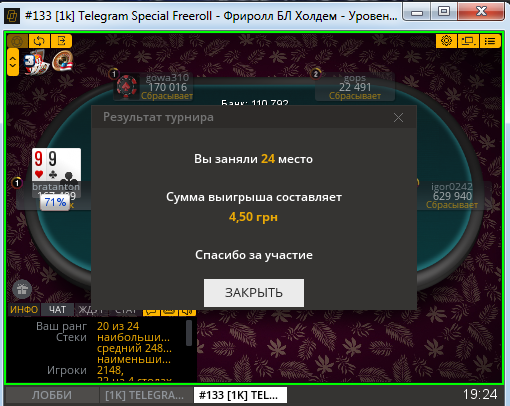The height and width of the screenshot is (406, 510).
Task: Select the ИНФО tab
Action: (x=24, y=309)
